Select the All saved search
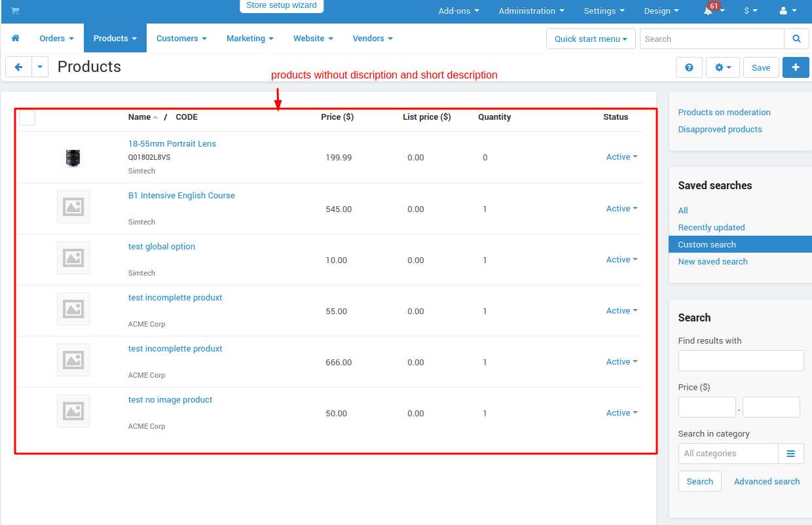Viewport: 812px width, 525px height. pyautogui.click(x=683, y=211)
